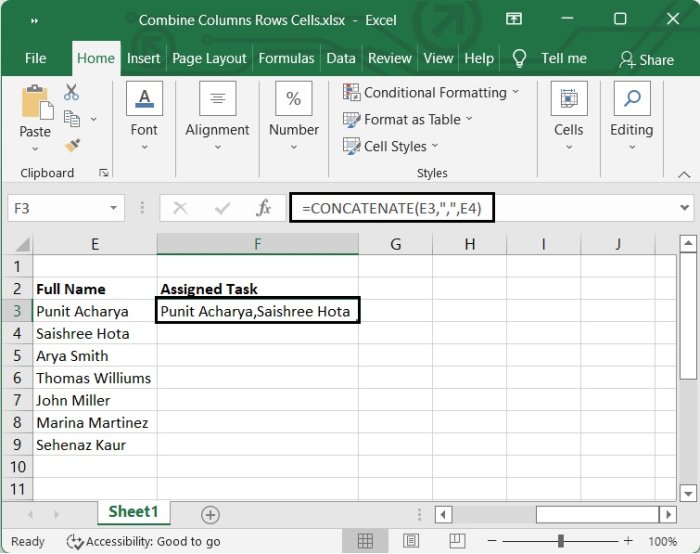Select column G header

coord(396,244)
